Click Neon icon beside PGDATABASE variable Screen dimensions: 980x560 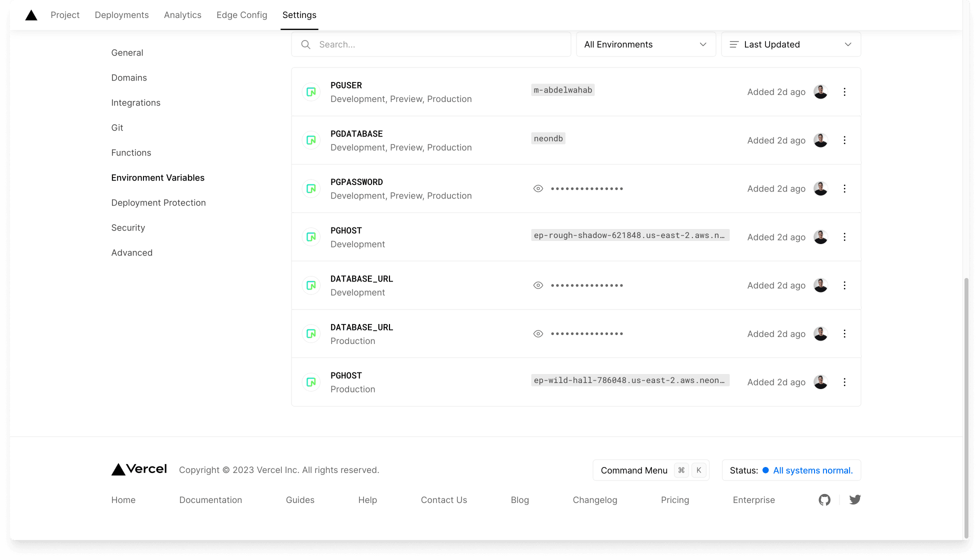pyautogui.click(x=311, y=140)
